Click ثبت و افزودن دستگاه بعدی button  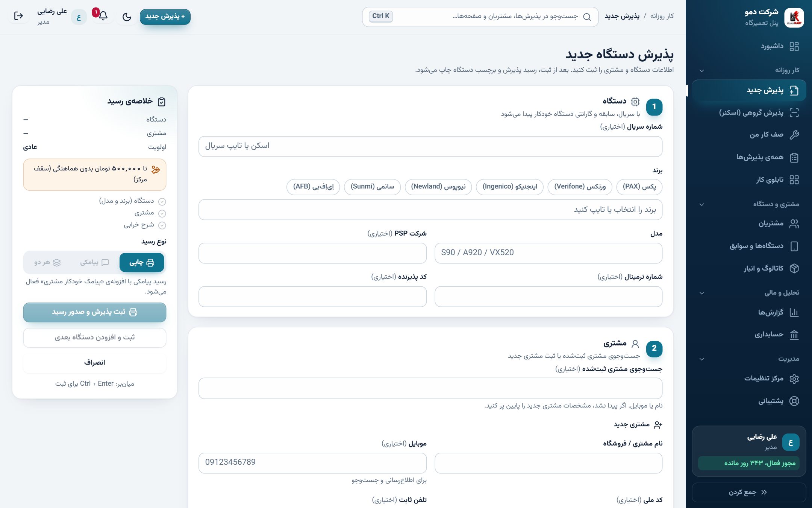coord(95,338)
